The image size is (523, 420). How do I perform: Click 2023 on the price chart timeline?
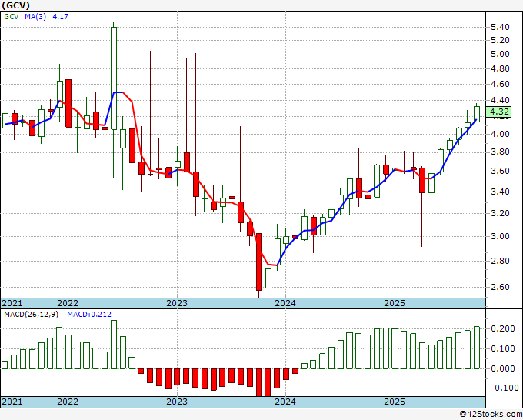tap(177, 303)
